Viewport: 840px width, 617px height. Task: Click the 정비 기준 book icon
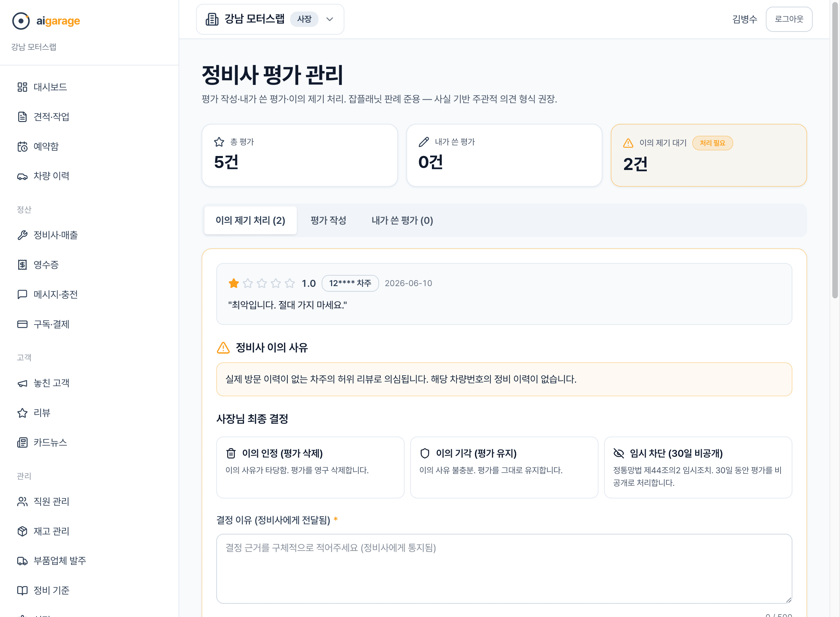pyautogui.click(x=22, y=590)
